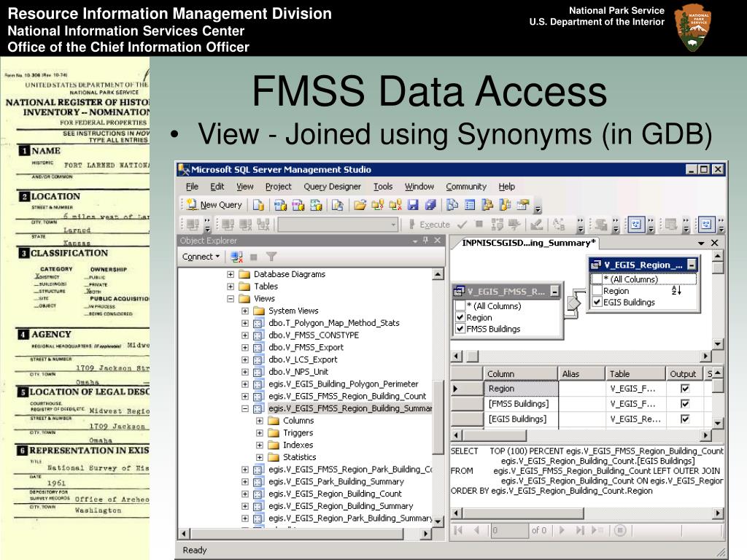Collapse the egis.V_EGIS_FMSS_Region_Building_Summary view
The image size is (747, 560).
click(245, 408)
